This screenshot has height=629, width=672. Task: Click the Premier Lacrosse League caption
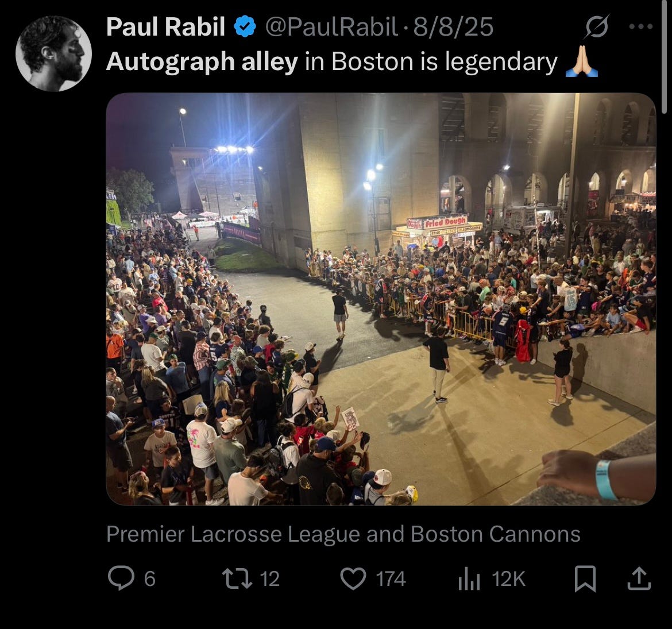point(343,534)
